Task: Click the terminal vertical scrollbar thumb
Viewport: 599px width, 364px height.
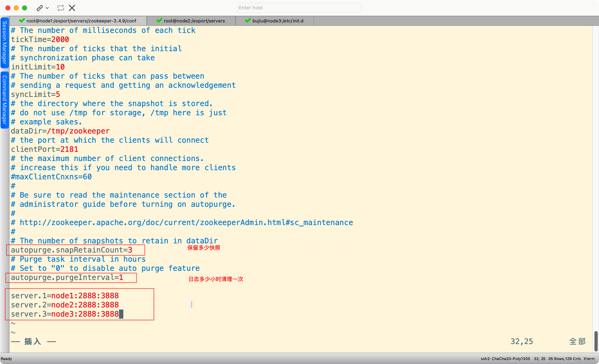Action: click(596, 341)
